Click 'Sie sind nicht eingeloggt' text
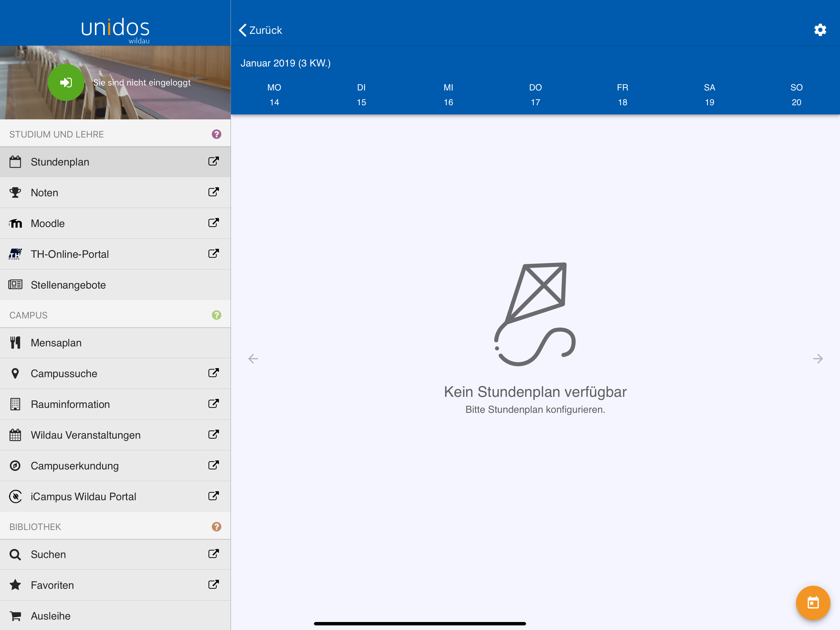The width and height of the screenshot is (840, 630). coord(142,82)
